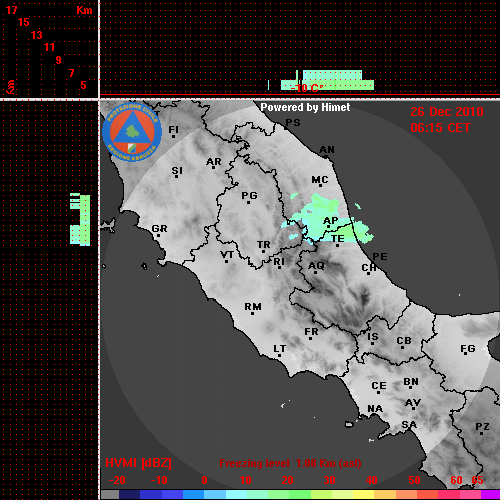
Task: Select the RM city label
Action: point(253,307)
